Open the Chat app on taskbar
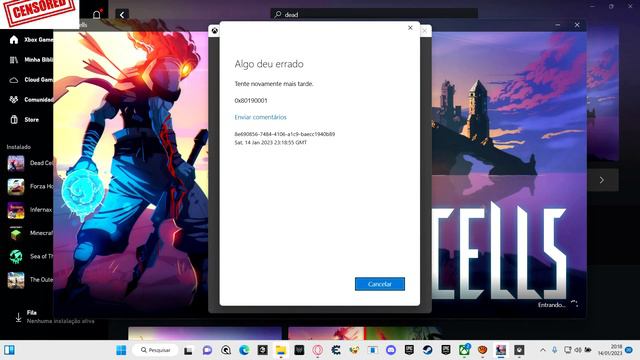This screenshot has height=360, width=640. coord(207,350)
